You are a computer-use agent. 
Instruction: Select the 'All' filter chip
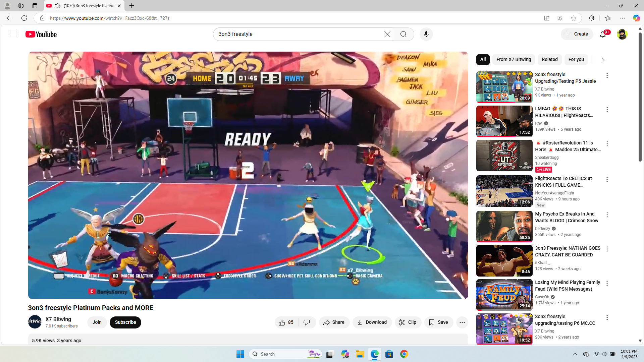[x=483, y=60]
